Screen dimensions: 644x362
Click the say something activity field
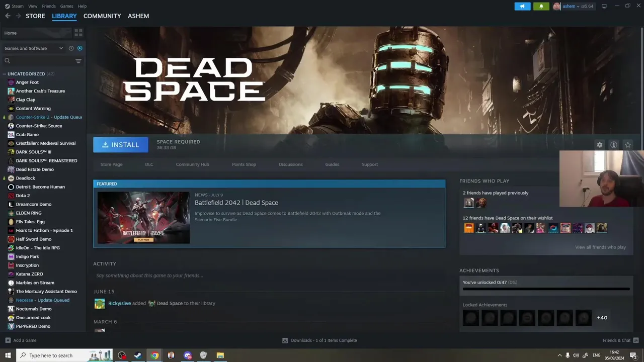pos(269,276)
